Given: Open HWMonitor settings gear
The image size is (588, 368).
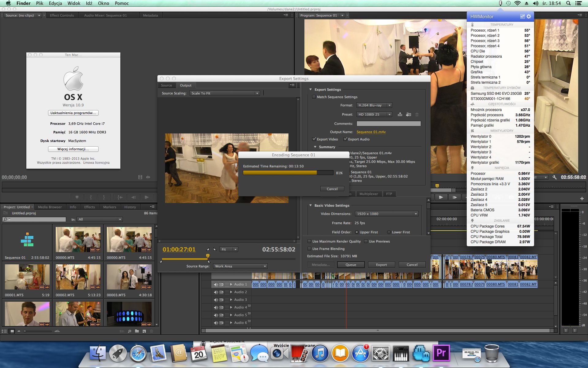Looking at the screenshot, I should [x=529, y=17].
